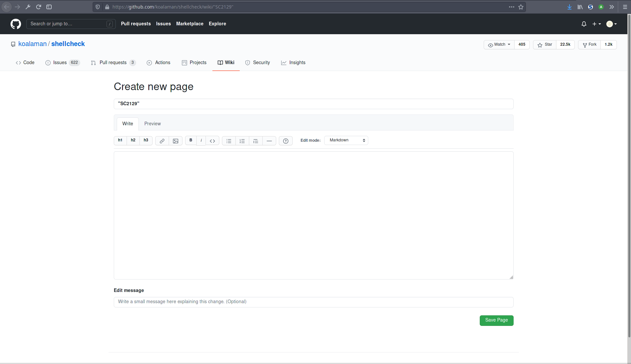Open the image insertion icon

point(176,141)
